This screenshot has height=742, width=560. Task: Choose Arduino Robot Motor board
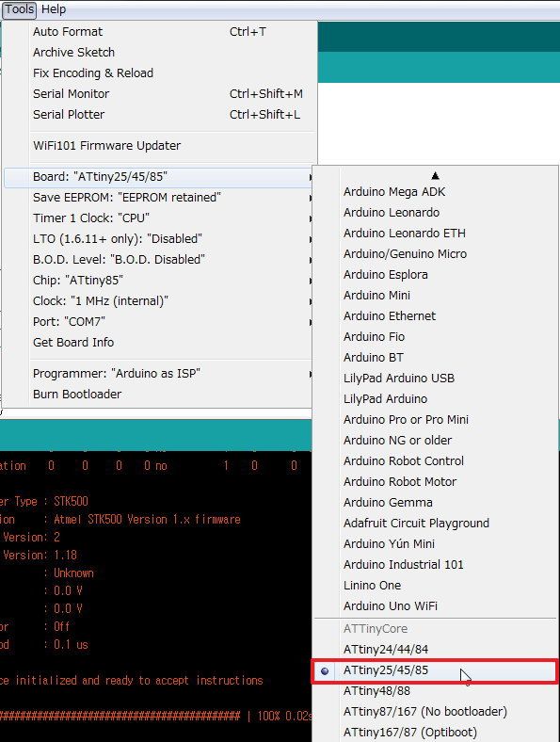436,482
